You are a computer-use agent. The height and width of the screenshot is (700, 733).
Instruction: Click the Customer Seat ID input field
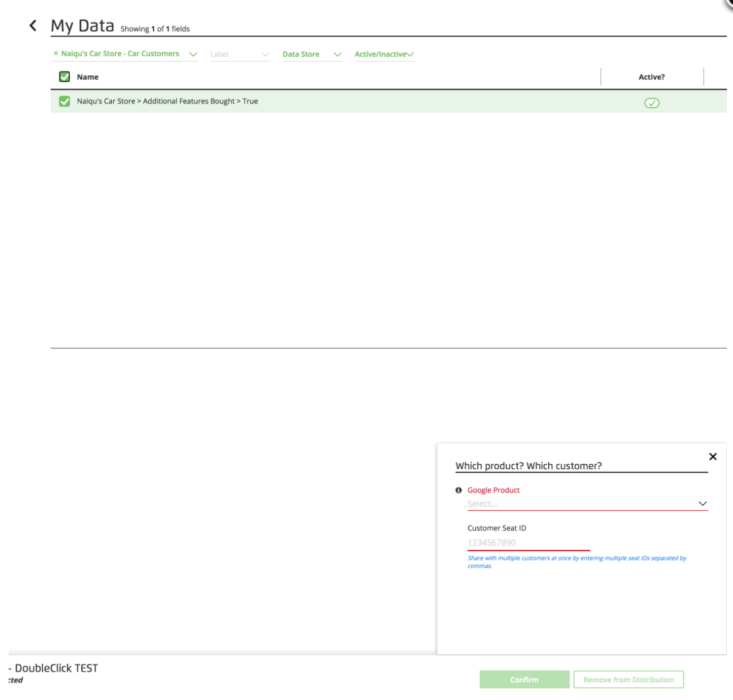point(529,542)
